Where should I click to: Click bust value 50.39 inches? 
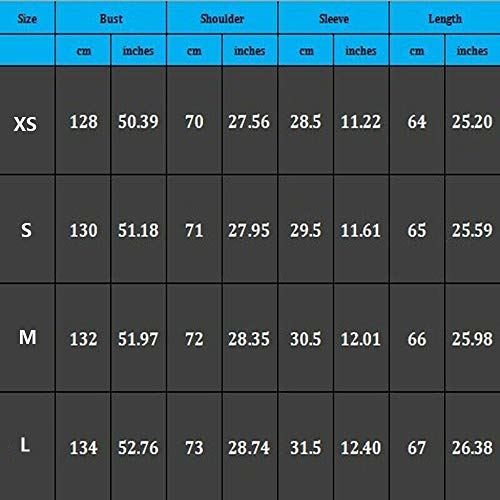(138, 122)
